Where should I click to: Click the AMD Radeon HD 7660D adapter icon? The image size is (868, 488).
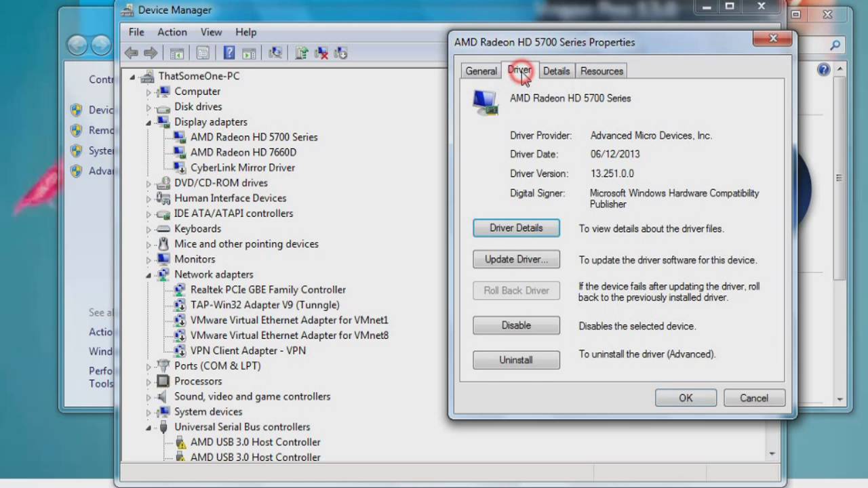[x=180, y=152]
